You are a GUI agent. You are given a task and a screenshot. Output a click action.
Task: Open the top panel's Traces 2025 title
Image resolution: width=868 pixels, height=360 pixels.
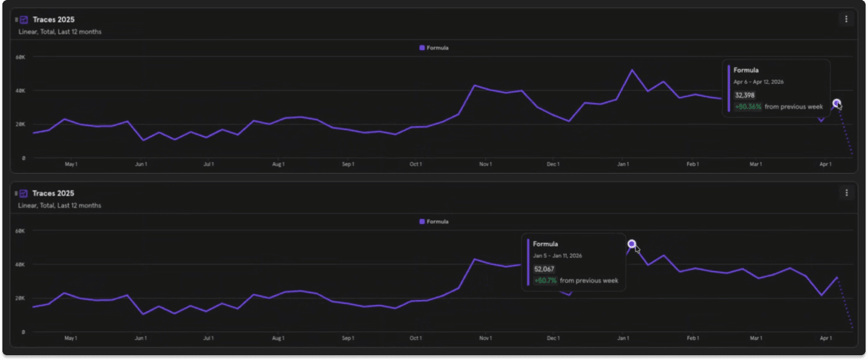[53, 20]
